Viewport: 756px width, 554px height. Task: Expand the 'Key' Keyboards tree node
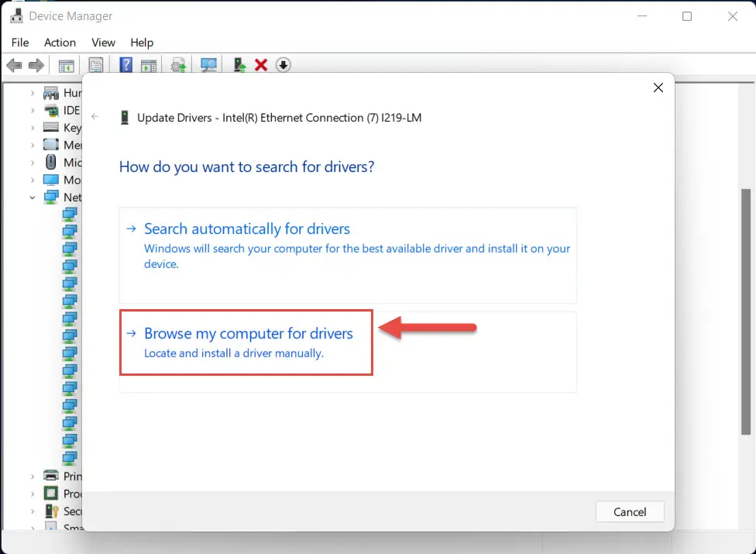point(33,128)
